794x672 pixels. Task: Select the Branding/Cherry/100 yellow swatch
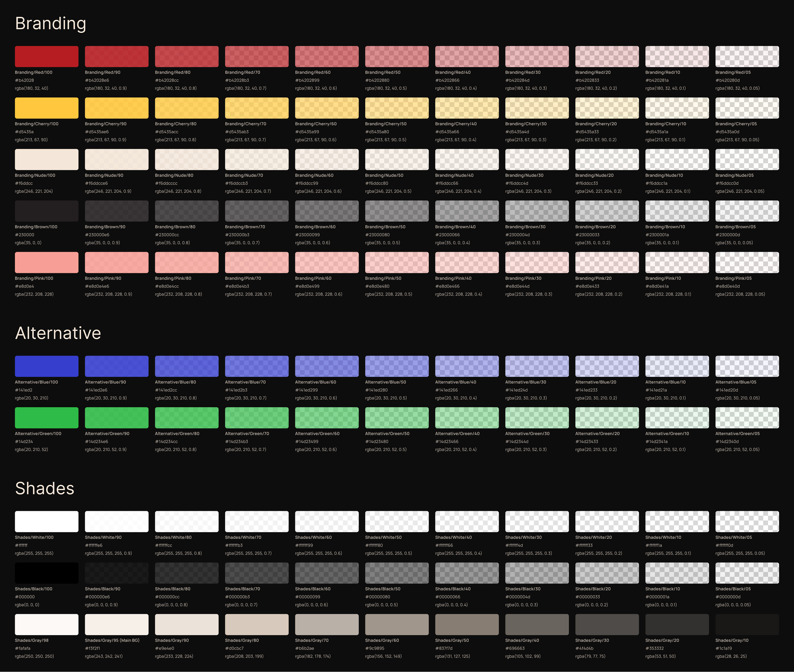(47, 108)
